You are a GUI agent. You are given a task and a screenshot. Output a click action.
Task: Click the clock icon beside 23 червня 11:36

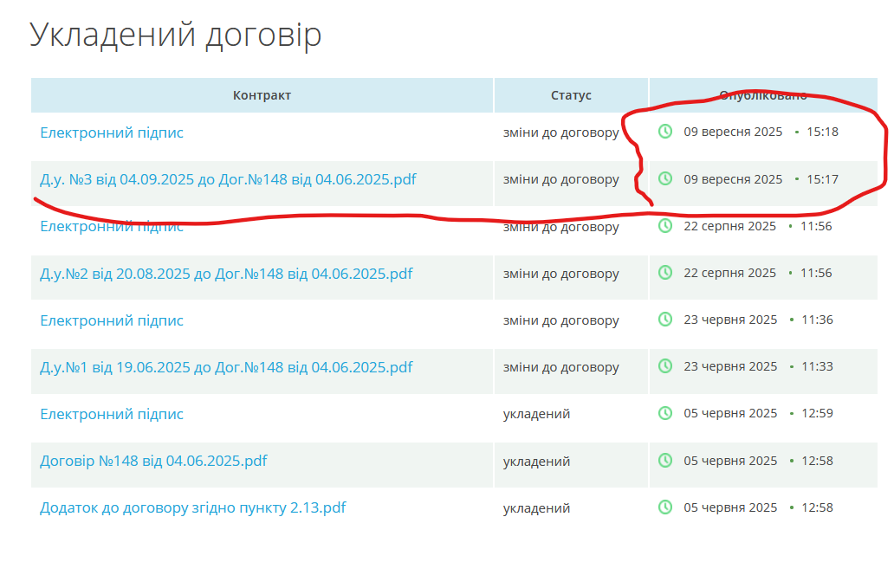(x=665, y=320)
